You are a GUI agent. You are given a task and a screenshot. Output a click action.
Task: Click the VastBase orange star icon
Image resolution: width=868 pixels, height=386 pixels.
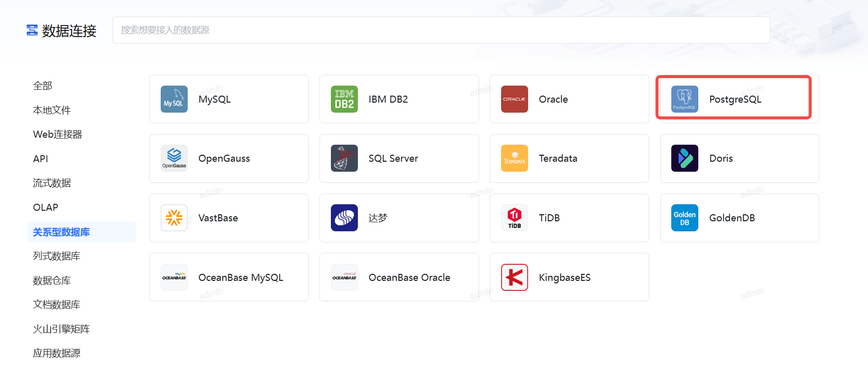[x=174, y=218]
